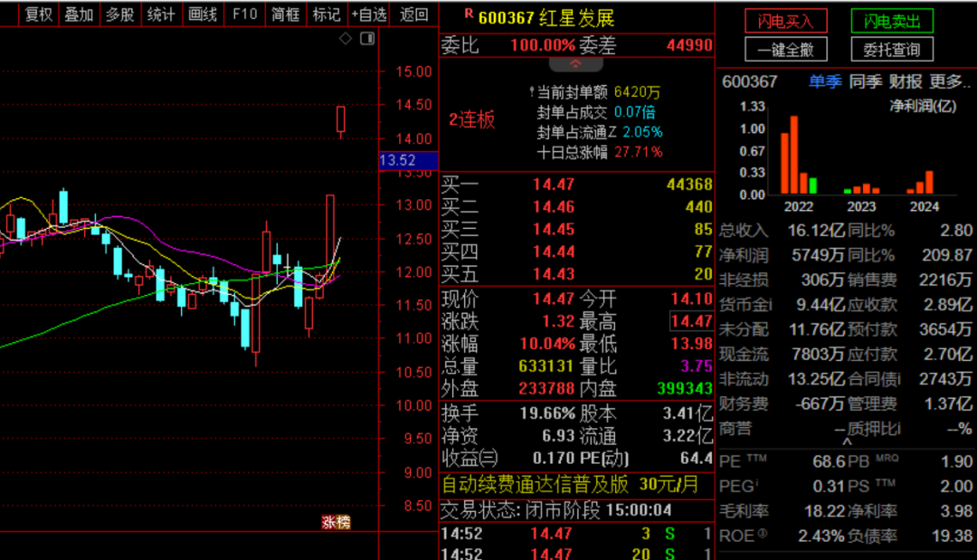
Task: Click 买五 price 14.43
Action: [x=554, y=274]
